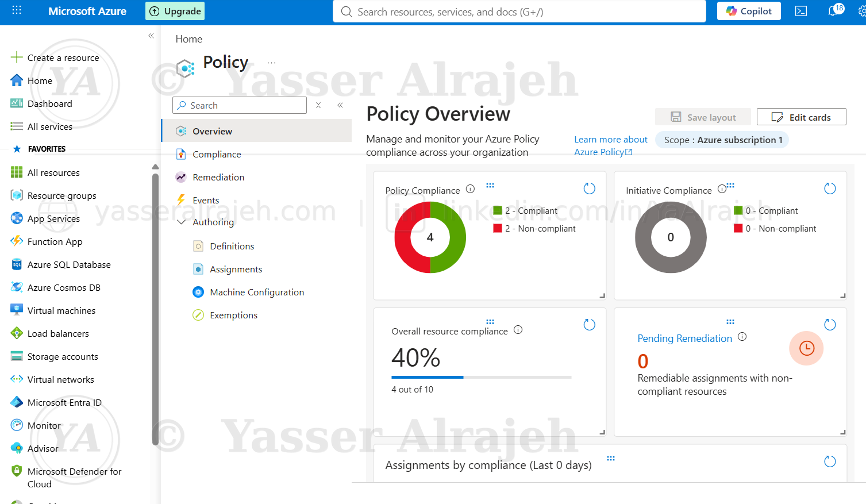
Task: Refresh the Policy Compliance card
Action: [x=590, y=188]
